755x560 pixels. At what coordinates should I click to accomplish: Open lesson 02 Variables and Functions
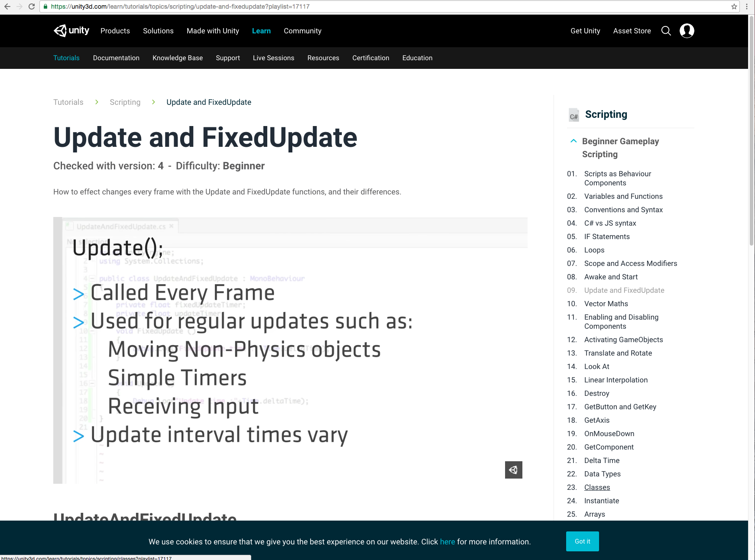623,196
